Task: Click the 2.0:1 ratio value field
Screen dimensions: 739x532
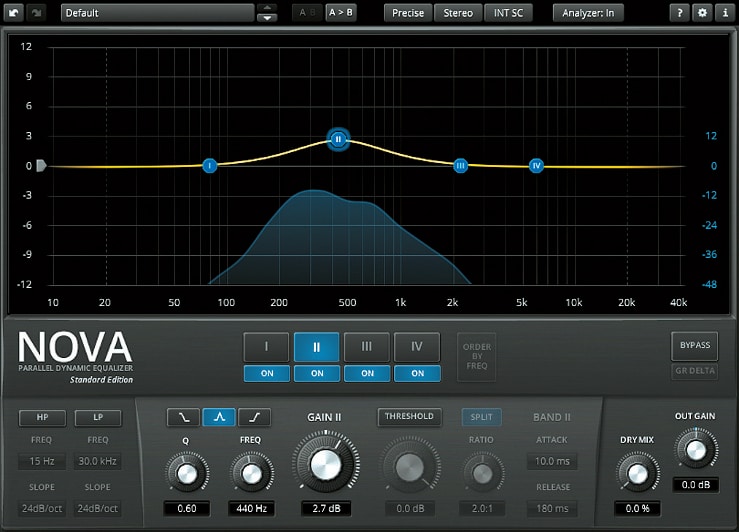Action: [x=482, y=509]
